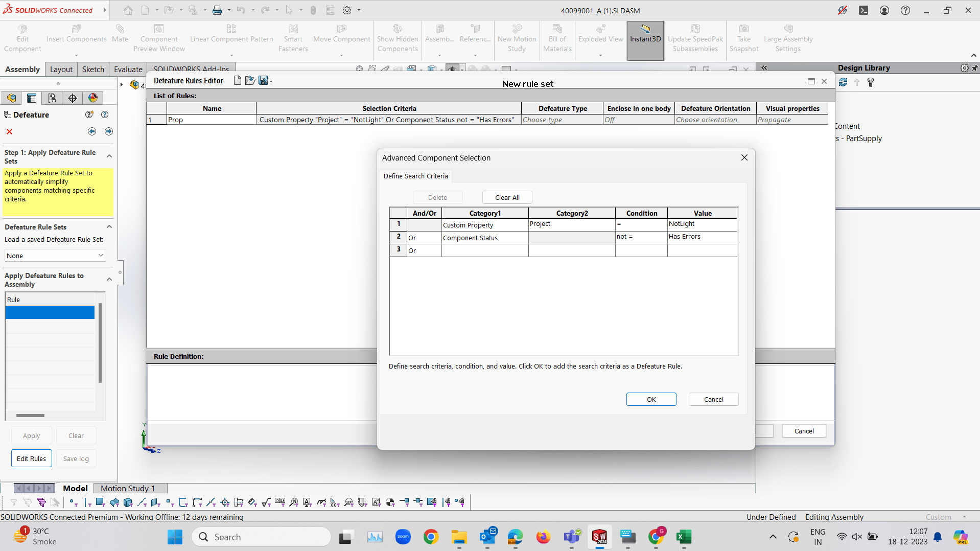Open Defeature help question mark
The height and width of the screenshot is (551, 980).
(105, 114)
